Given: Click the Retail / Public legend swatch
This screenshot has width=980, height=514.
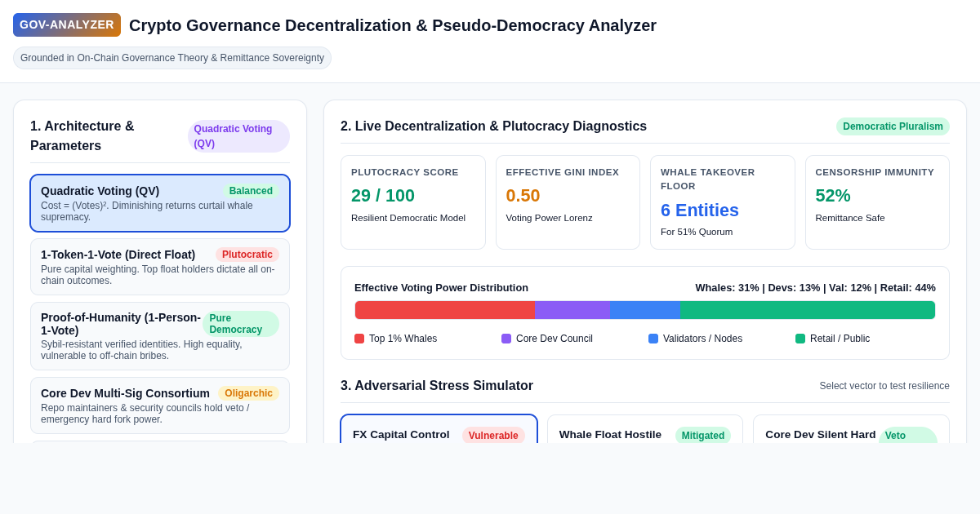Looking at the screenshot, I should 800,339.
